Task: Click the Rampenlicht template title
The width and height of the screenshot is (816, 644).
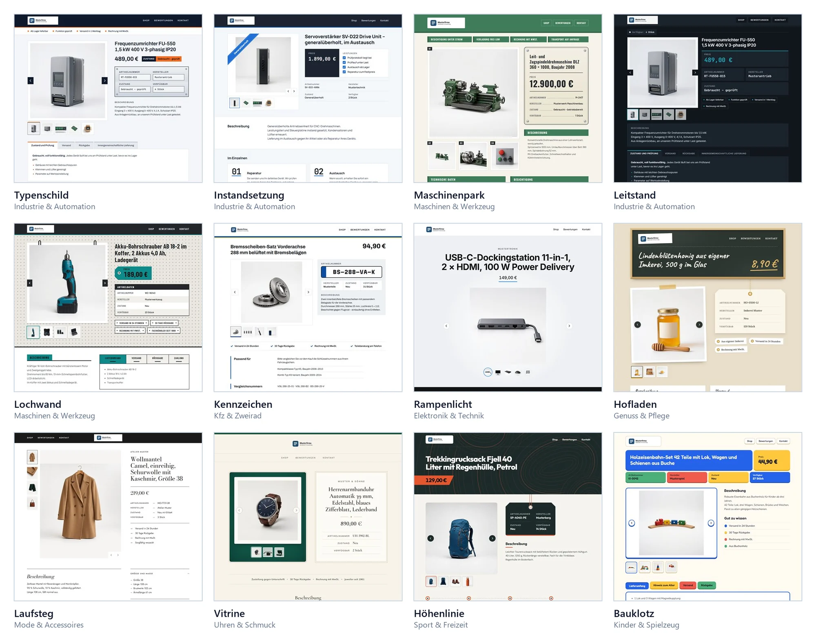Action: [x=443, y=405]
